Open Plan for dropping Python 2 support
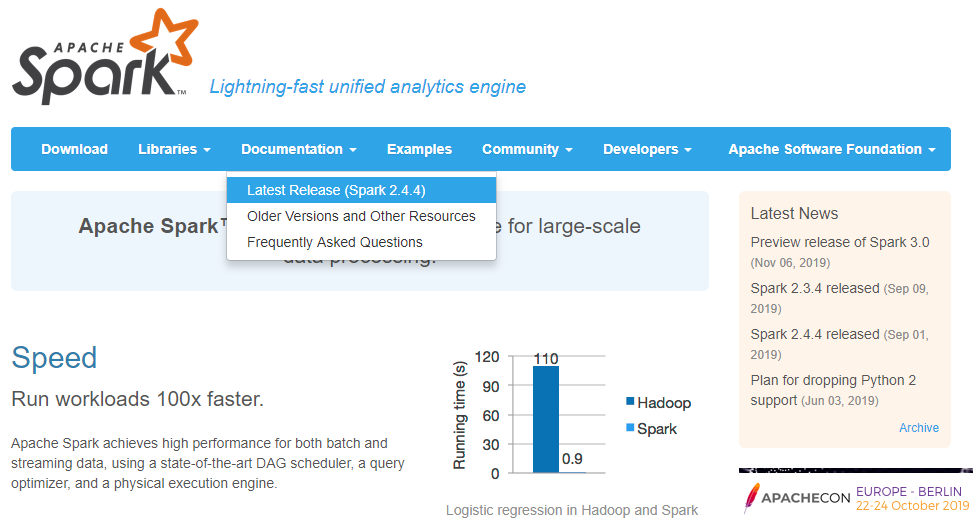980x520 pixels. coord(833,380)
